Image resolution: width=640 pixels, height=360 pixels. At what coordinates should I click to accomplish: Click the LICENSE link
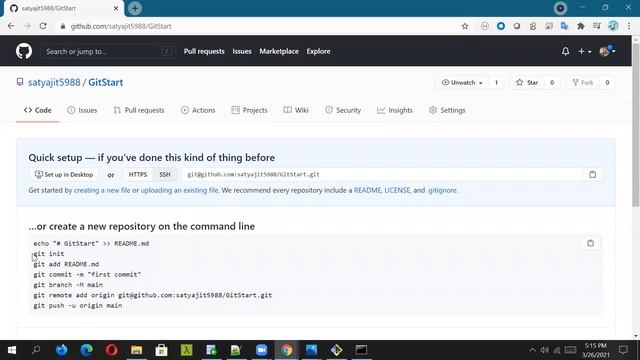[x=397, y=190]
